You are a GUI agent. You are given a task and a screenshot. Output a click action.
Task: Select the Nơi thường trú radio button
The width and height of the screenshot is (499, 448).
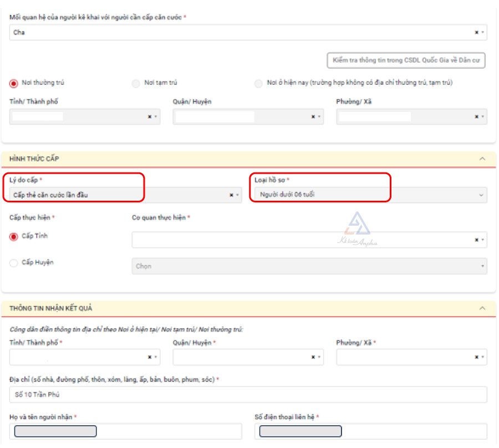13,83
